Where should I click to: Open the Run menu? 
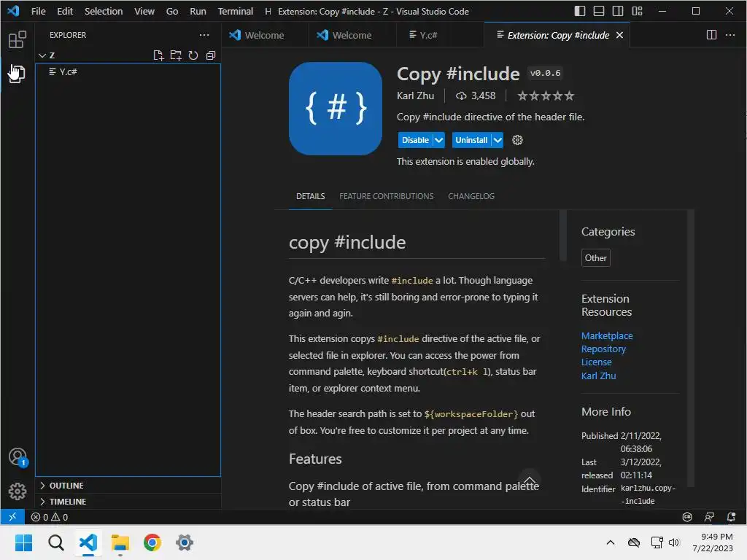click(x=198, y=11)
